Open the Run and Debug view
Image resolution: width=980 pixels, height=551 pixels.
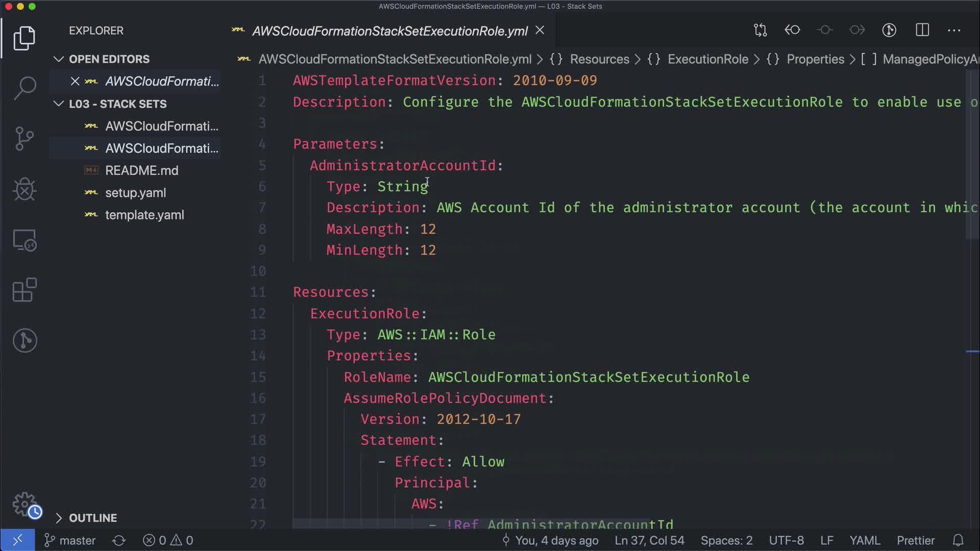tap(24, 189)
